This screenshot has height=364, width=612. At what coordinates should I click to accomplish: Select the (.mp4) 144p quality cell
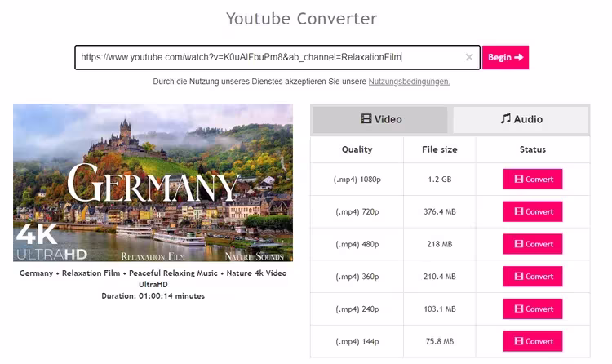(357, 341)
